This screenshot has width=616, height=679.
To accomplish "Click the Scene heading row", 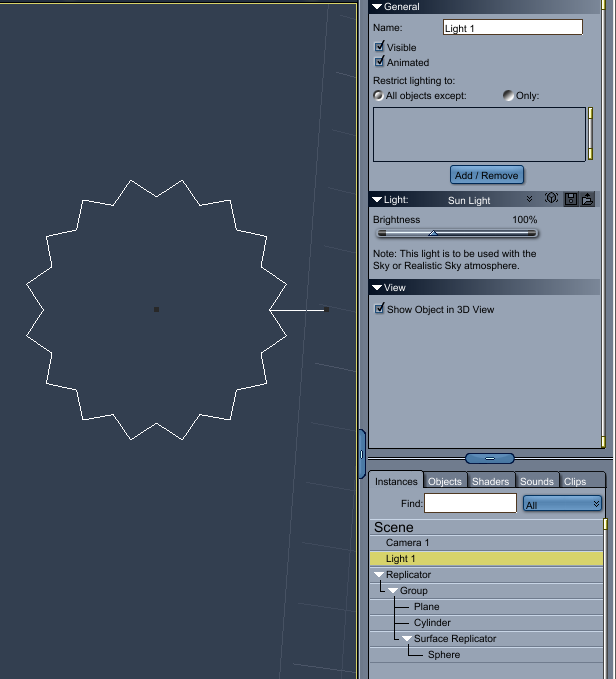I will coord(486,527).
